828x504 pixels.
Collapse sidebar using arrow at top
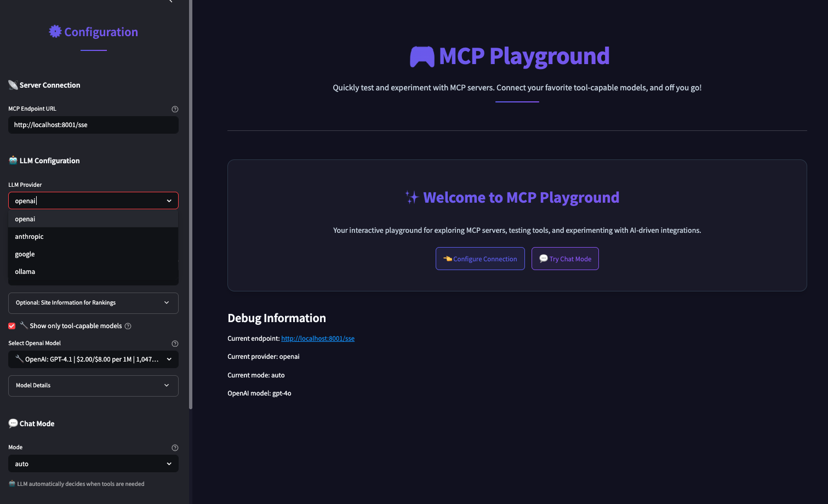pos(170,2)
